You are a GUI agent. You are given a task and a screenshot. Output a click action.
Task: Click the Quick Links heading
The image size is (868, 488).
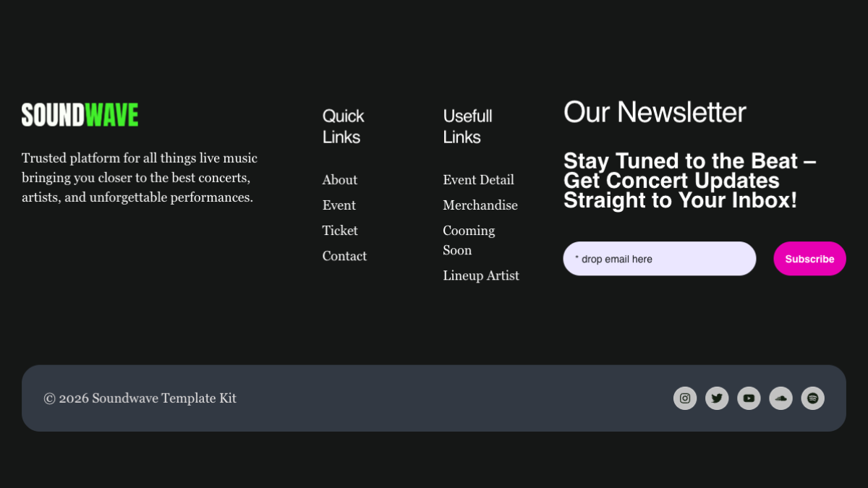tap(343, 127)
